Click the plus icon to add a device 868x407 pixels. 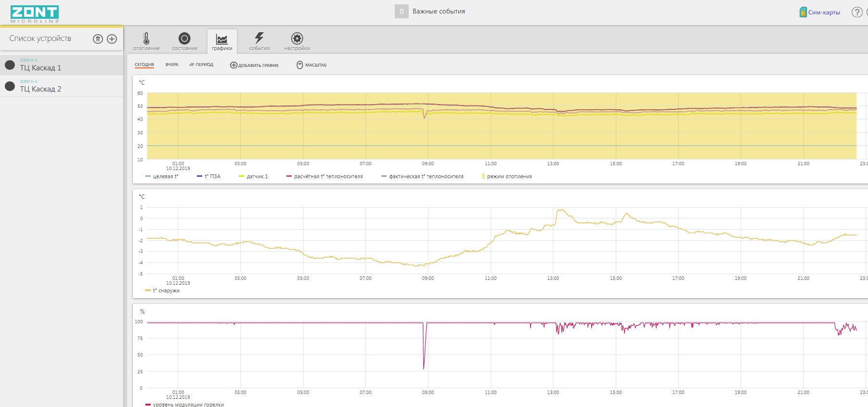[112, 39]
